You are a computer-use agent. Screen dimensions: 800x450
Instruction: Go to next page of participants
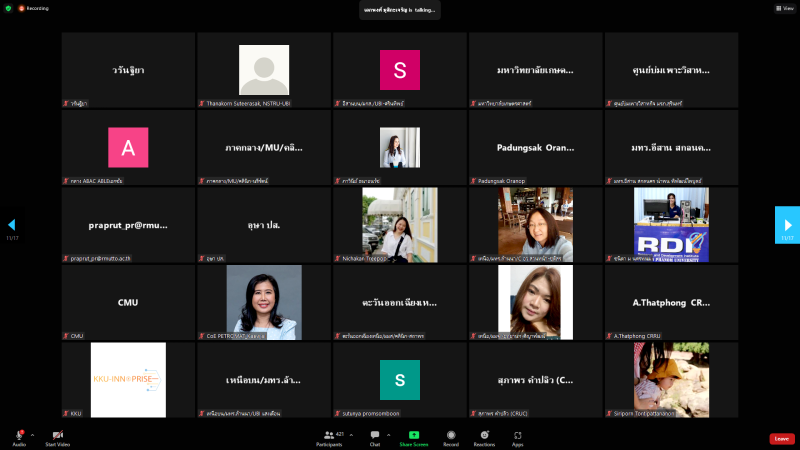787,225
